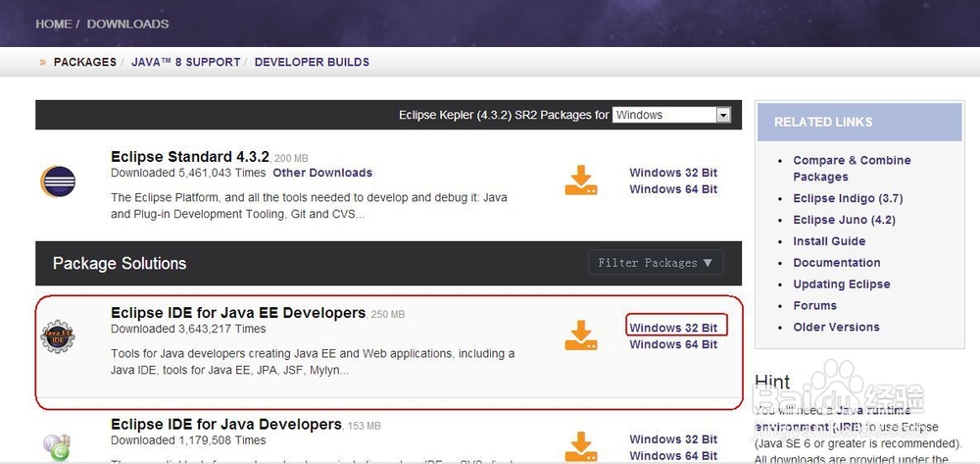
Task: Open the Documentation link
Action: click(837, 263)
